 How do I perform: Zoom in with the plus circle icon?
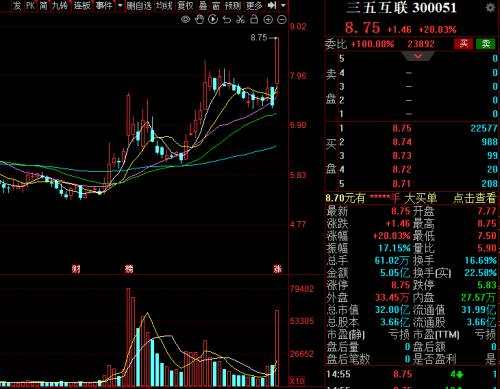(x=268, y=20)
